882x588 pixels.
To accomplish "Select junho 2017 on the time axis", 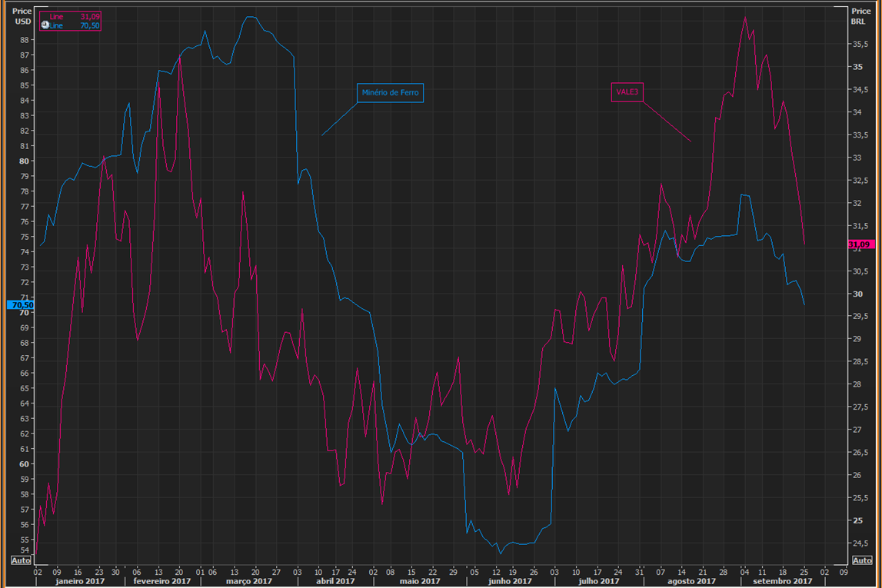I will point(508,581).
